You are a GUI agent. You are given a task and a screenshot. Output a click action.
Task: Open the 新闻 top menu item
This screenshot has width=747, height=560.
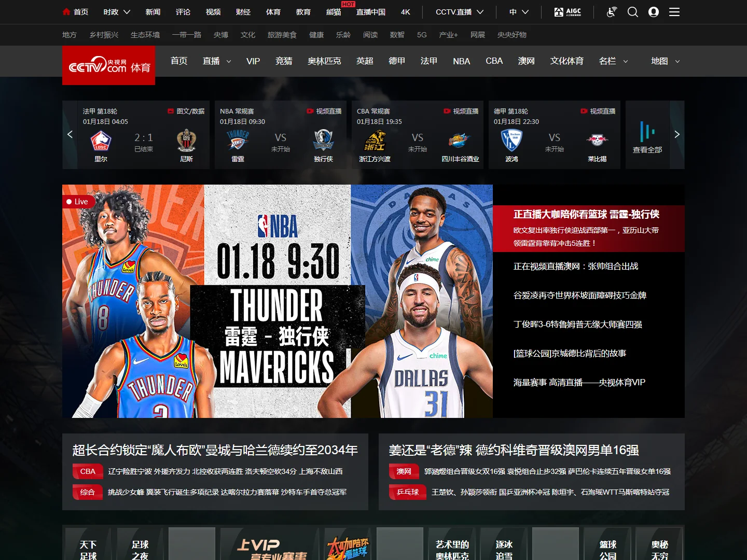[153, 12]
